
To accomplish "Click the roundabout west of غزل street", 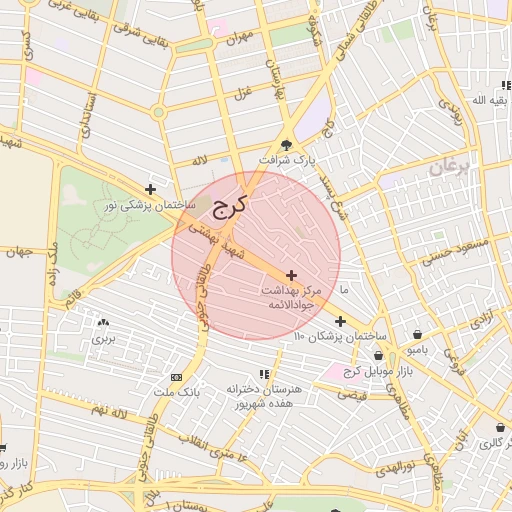I will point(158,112).
